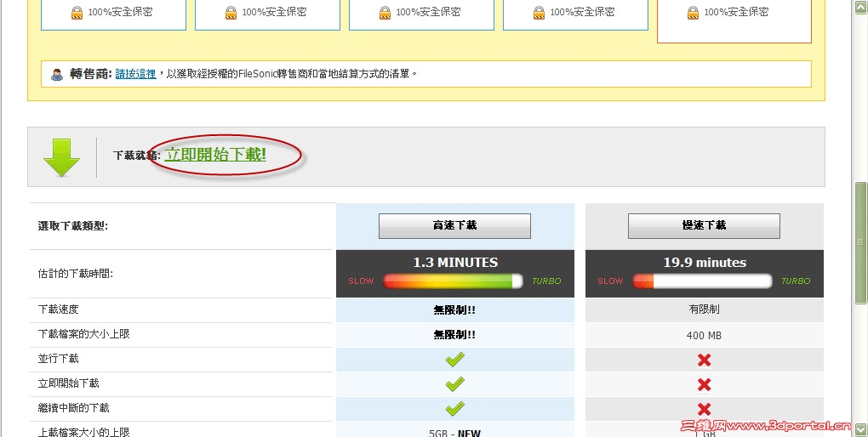Click the big green download arrow icon
The width and height of the screenshot is (868, 437).
(x=61, y=157)
